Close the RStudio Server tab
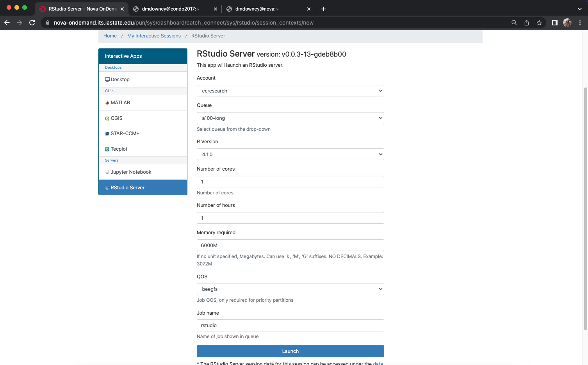 122,9
